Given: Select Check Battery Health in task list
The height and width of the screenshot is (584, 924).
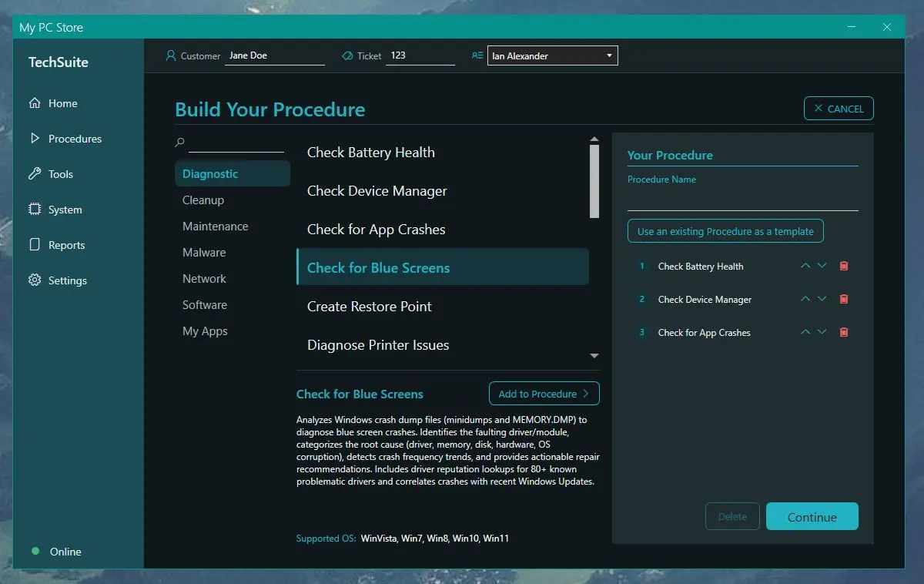Looking at the screenshot, I should pos(443,153).
